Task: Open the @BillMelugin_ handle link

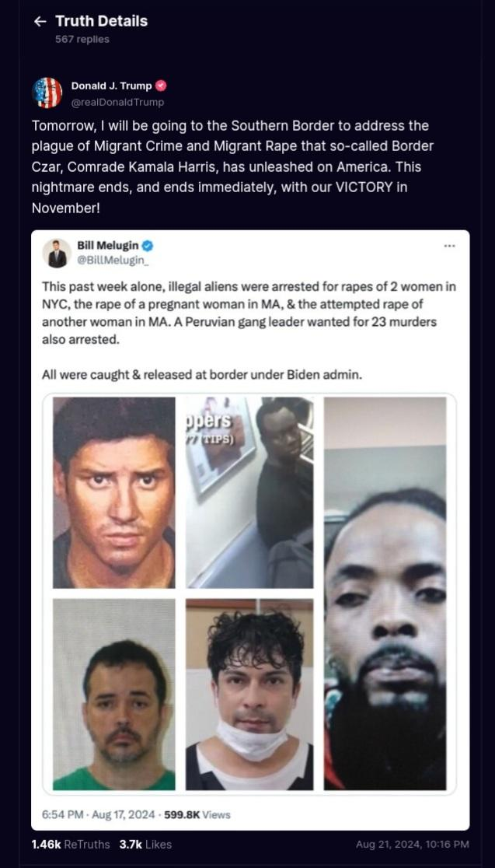Action: point(113,258)
